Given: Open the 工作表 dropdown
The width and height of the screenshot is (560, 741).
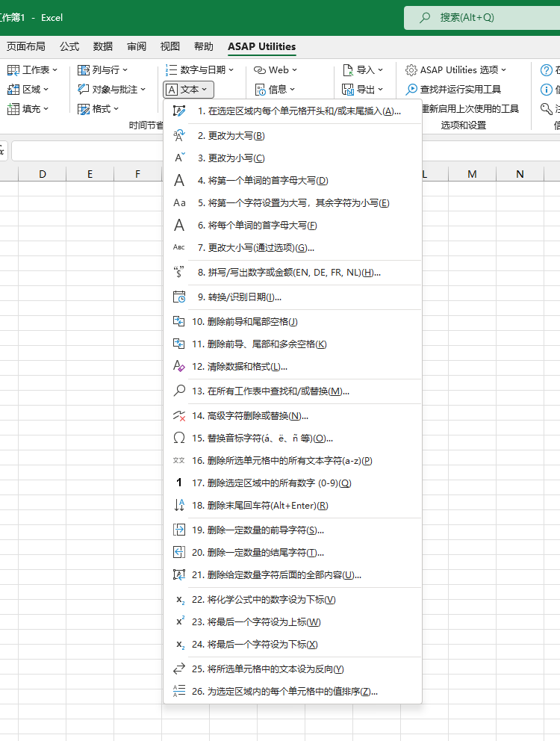Looking at the screenshot, I should 33,70.
